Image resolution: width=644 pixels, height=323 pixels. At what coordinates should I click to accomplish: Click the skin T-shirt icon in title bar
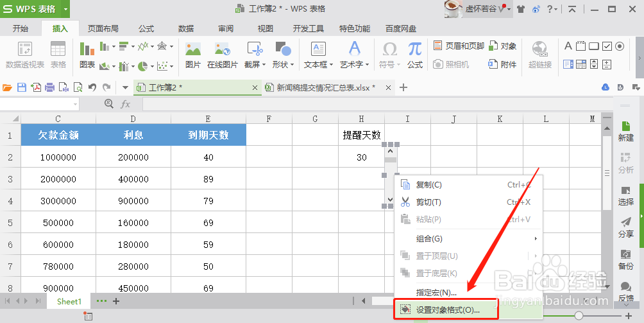[x=521, y=8]
